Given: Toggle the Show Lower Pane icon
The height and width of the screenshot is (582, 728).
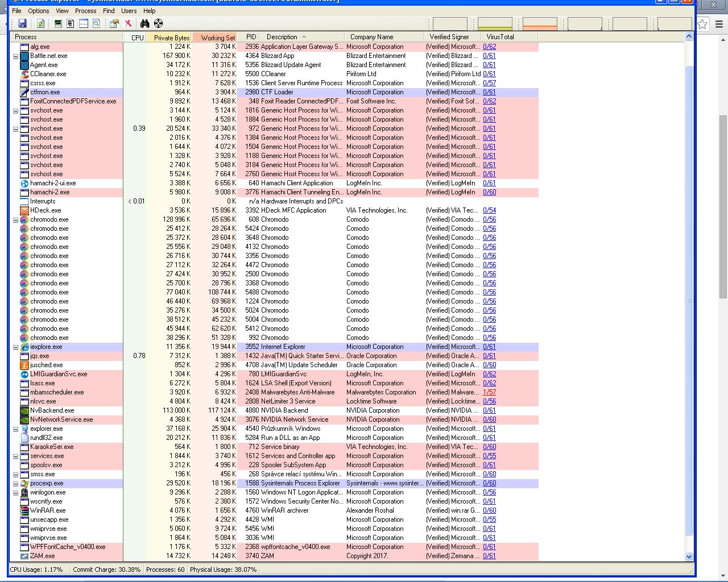Looking at the screenshot, I should click(84, 23).
